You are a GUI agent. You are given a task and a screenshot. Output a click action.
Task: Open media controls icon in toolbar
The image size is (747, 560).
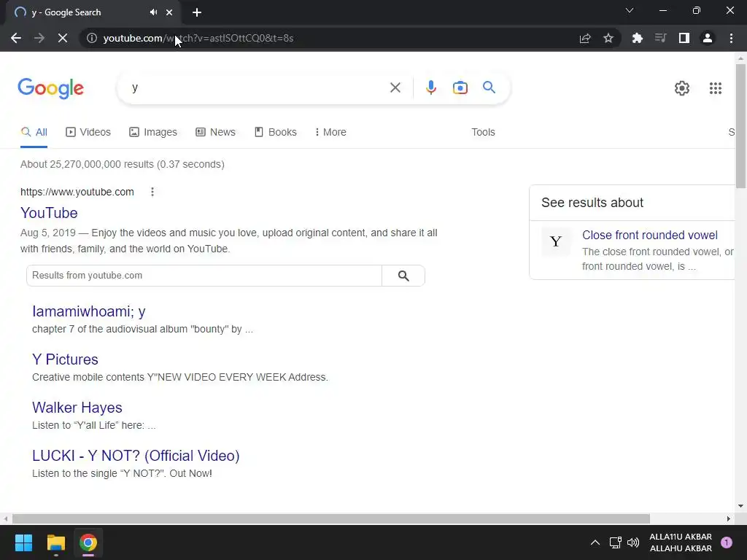[x=661, y=38]
